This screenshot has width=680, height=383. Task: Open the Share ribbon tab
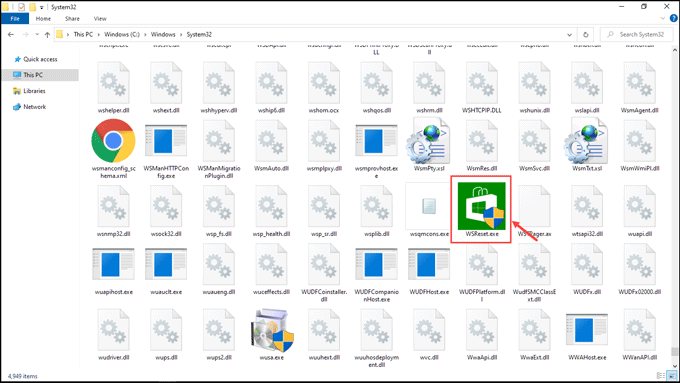click(72, 19)
